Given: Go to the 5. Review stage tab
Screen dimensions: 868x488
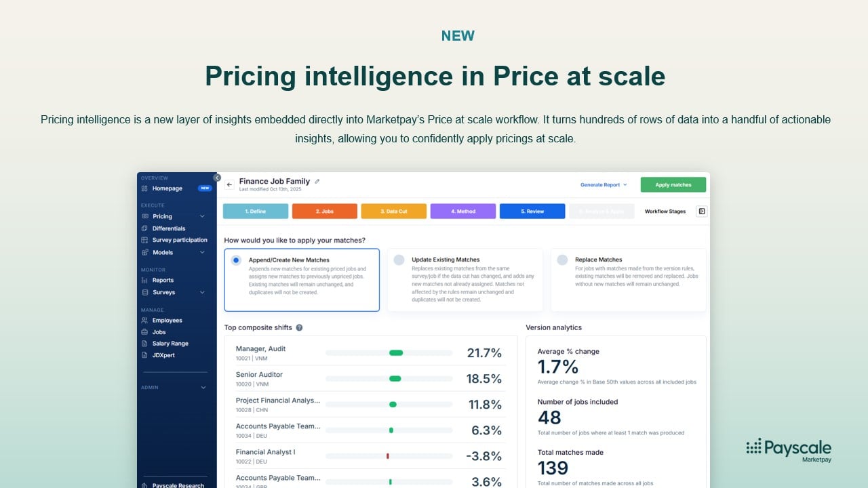Looking at the screenshot, I should pos(532,211).
